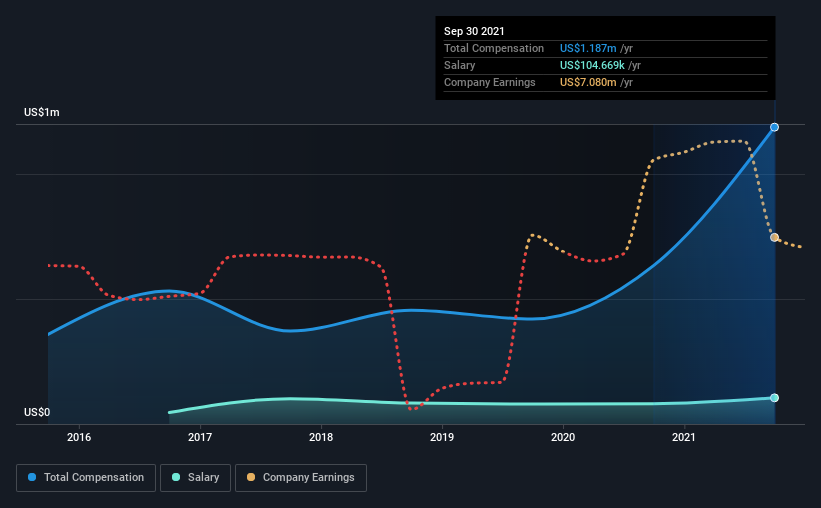This screenshot has width=821, height=508.
Task: Click the 2018 axis label
Action: 321,437
